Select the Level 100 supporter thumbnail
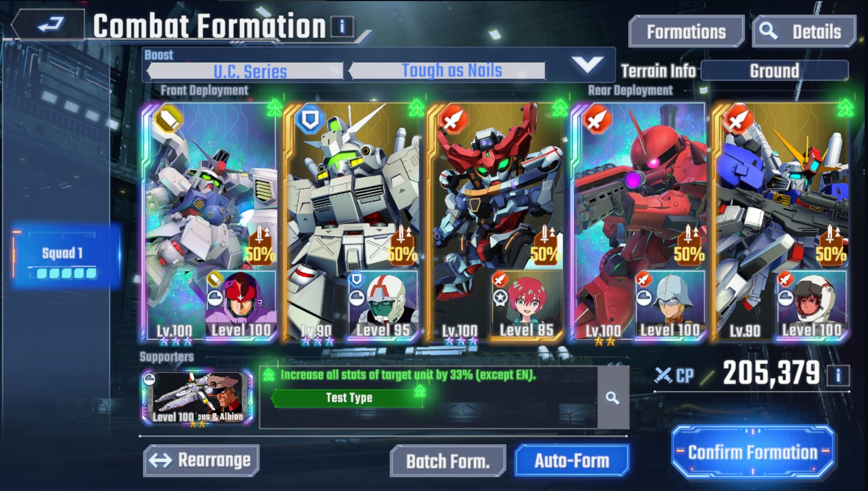This screenshot has width=868, height=491. coord(197,398)
